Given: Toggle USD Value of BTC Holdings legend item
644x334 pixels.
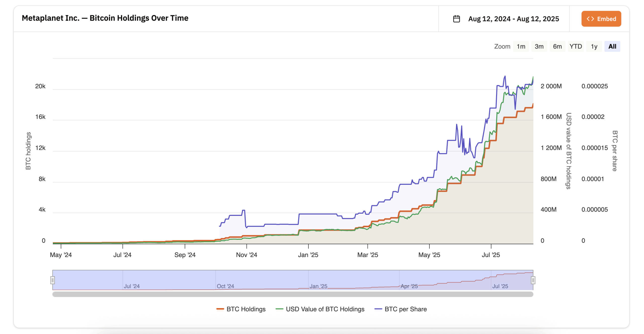Looking at the screenshot, I should click(320, 309).
